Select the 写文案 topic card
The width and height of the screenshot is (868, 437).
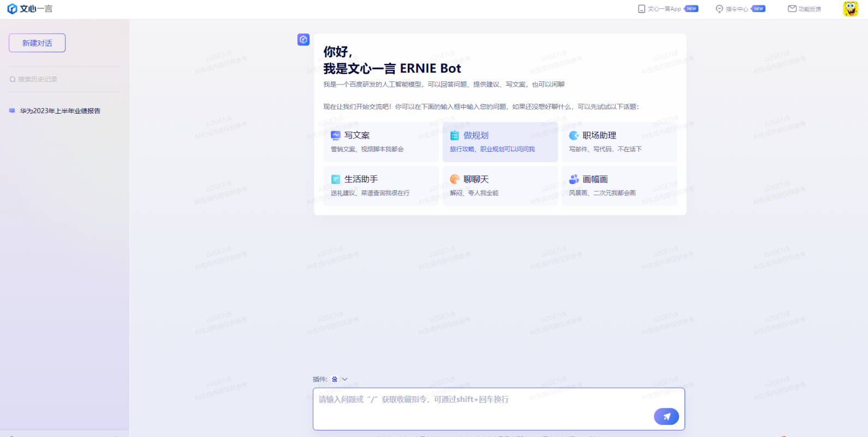coord(381,141)
